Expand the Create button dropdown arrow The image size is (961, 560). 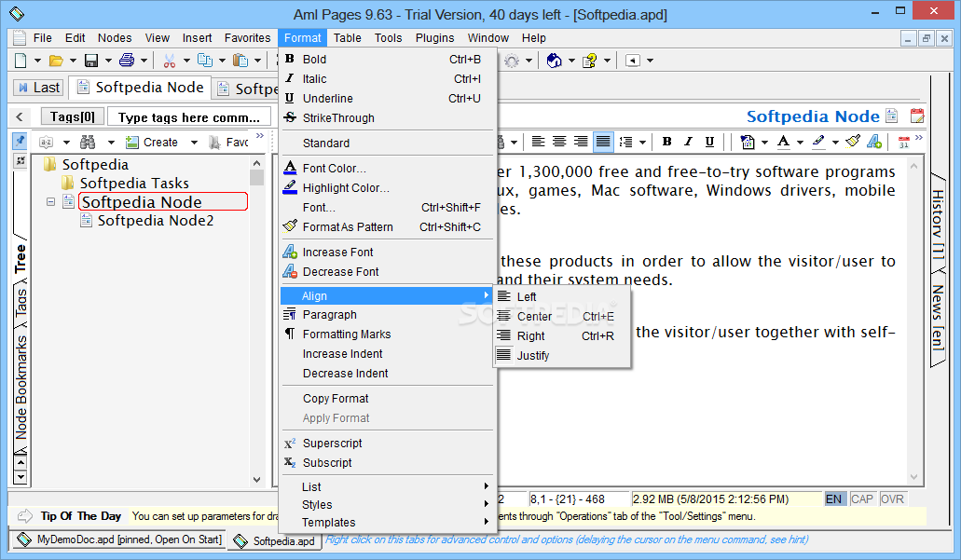pos(194,143)
